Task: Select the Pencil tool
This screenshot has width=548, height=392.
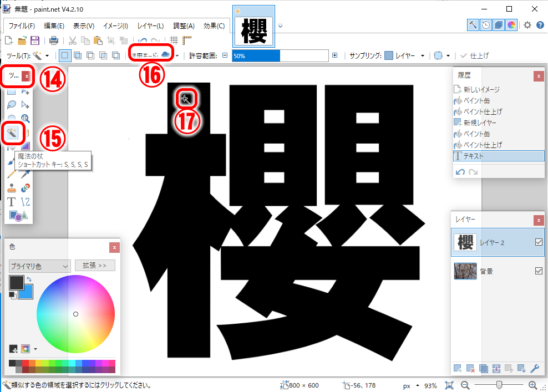Action: [x=12, y=174]
